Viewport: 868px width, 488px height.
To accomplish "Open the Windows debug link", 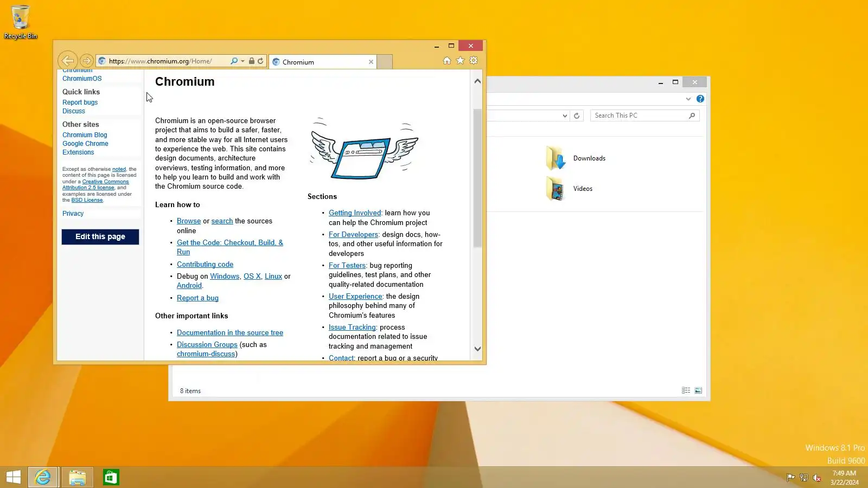I will tap(225, 277).
